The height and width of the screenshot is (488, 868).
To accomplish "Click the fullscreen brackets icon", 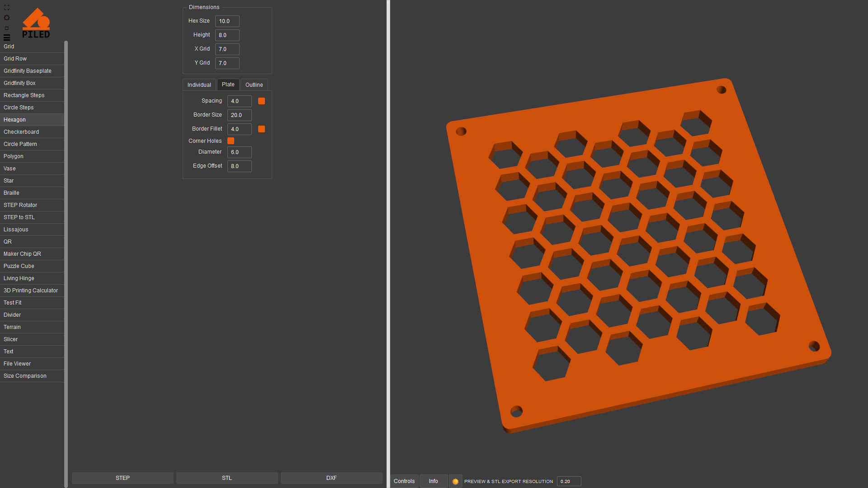I will tap(7, 7).
